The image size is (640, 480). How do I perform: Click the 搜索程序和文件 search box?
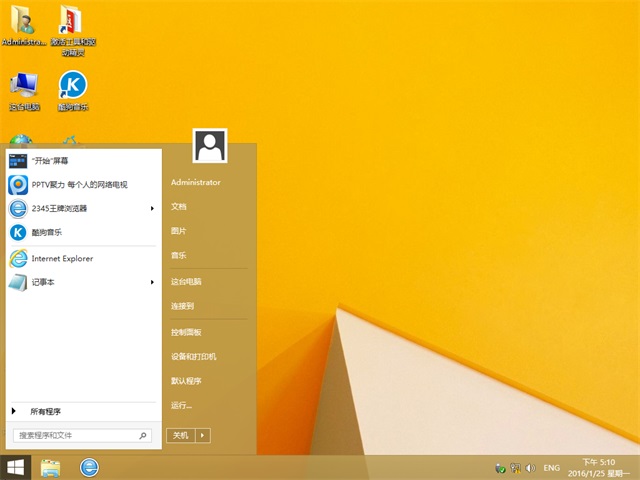click(x=75, y=435)
